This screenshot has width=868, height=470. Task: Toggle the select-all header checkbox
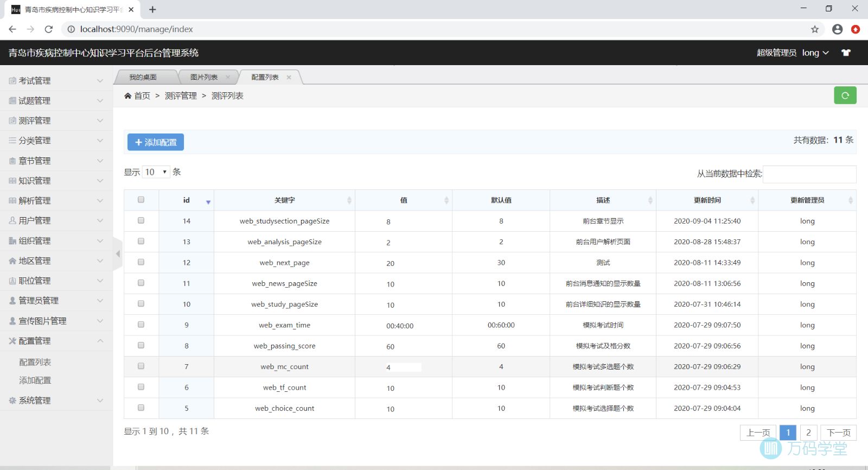pyautogui.click(x=141, y=200)
